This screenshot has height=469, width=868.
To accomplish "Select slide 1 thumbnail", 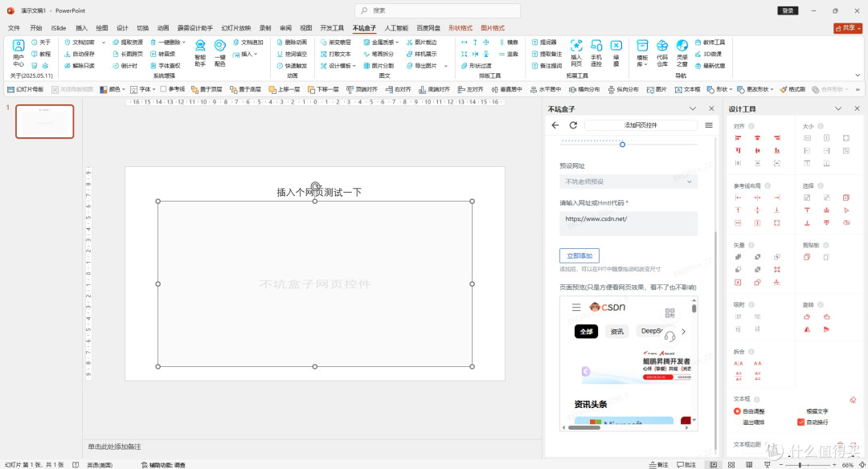I will coord(45,121).
